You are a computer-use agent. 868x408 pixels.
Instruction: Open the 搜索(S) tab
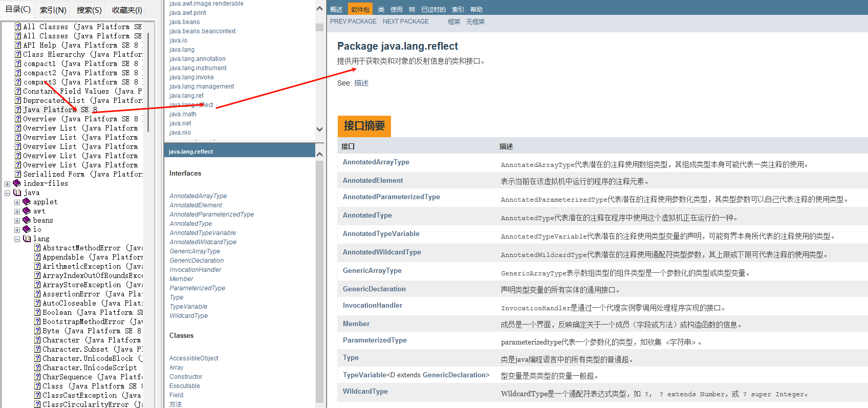pos(89,10)
